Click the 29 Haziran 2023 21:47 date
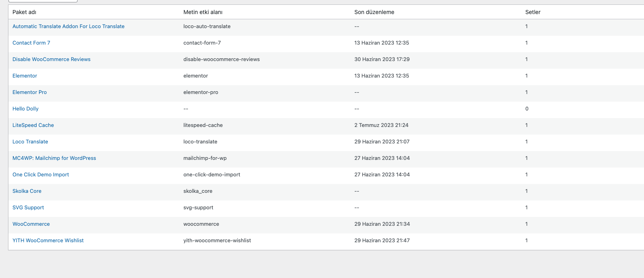 (x=382, y=241)
